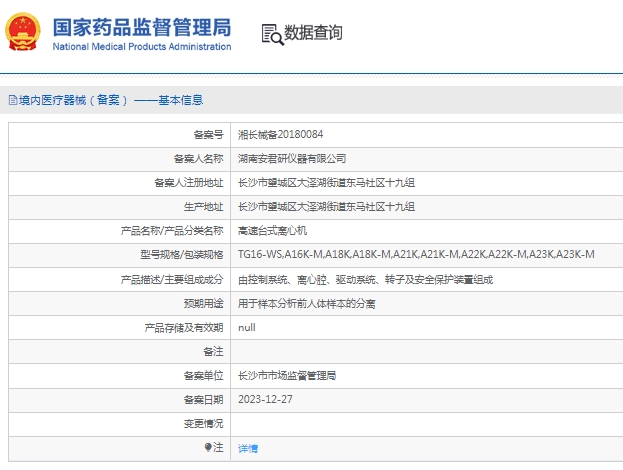This screenshot has width=623, height=470.
Task: Select product name 高速台式离心机
Action: (273, 230)
